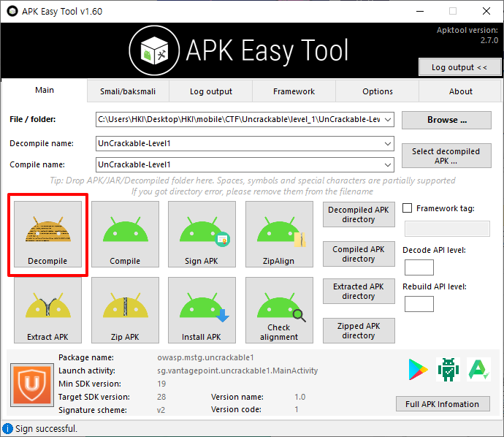Run ZipAlign on the APK
The height and width of the screenshot is (437, 504).
279,234
